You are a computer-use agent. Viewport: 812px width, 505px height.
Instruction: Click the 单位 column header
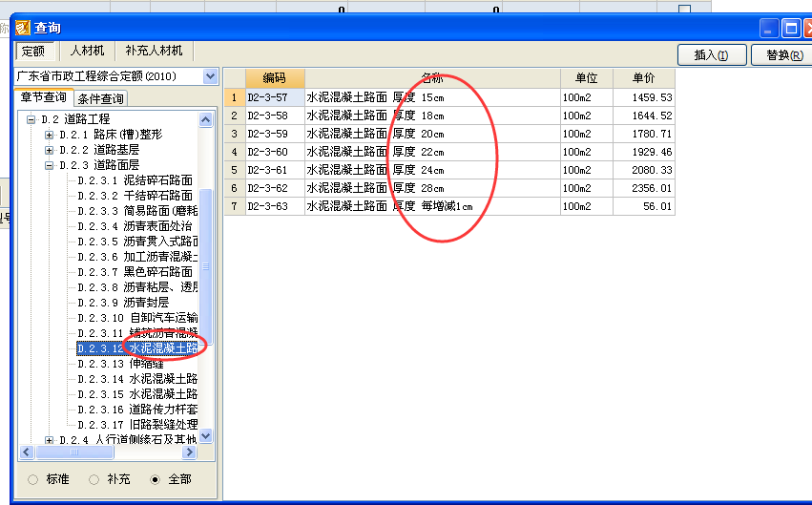pyautogui.click(x=587, y=78)
